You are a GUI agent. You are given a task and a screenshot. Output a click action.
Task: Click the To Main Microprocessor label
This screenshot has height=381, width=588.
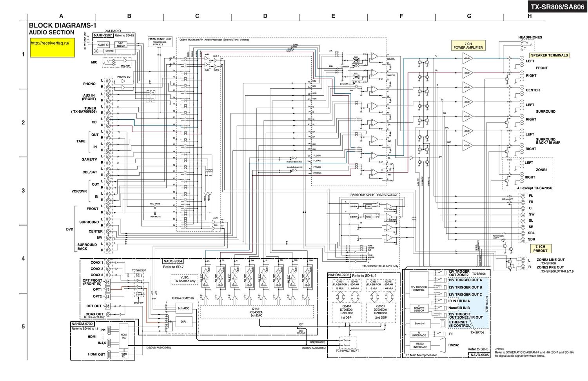click(421, 355)
